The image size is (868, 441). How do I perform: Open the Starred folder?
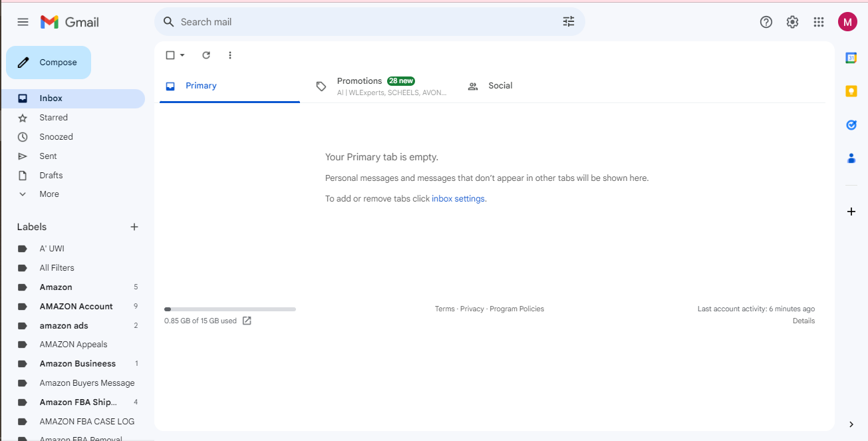point(72,118)
